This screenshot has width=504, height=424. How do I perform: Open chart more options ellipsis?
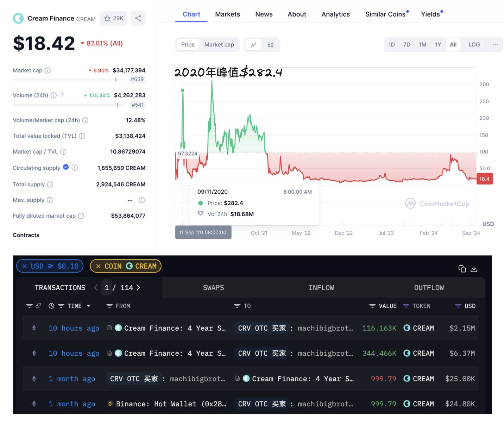tap(495, 45)
